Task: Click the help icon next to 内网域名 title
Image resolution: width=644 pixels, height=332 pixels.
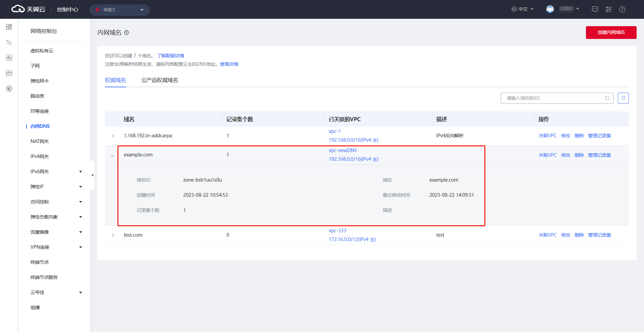Action: tap(126, 33)
